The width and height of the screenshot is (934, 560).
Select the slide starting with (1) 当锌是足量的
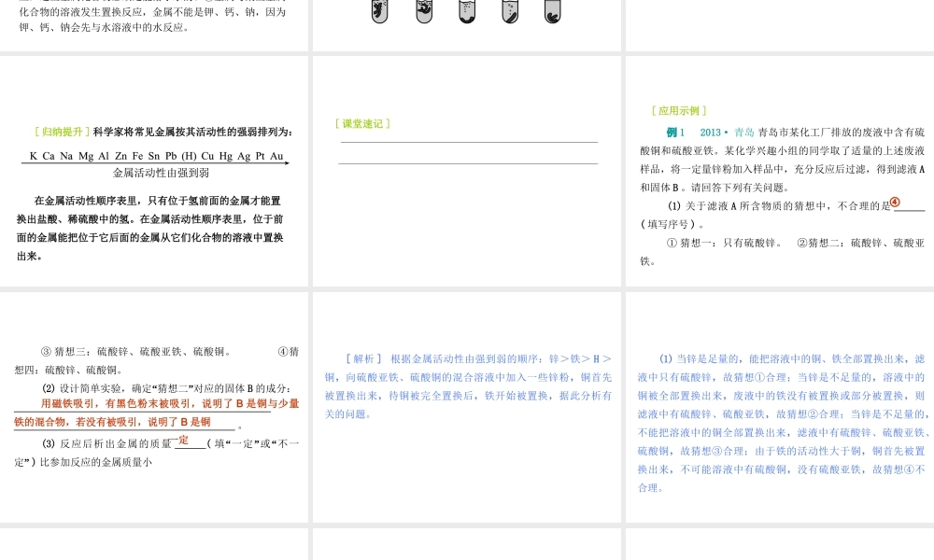pyautogui.click(x=780, y=407)
